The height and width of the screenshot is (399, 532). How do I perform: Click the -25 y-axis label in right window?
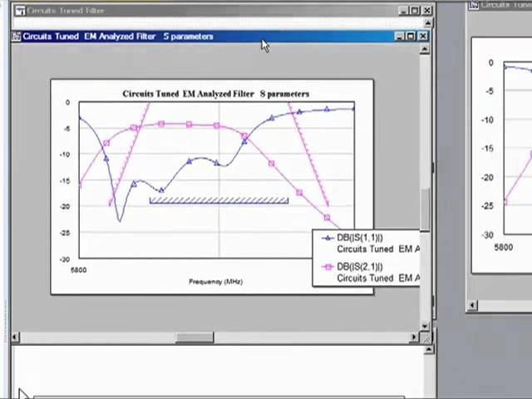488,206
